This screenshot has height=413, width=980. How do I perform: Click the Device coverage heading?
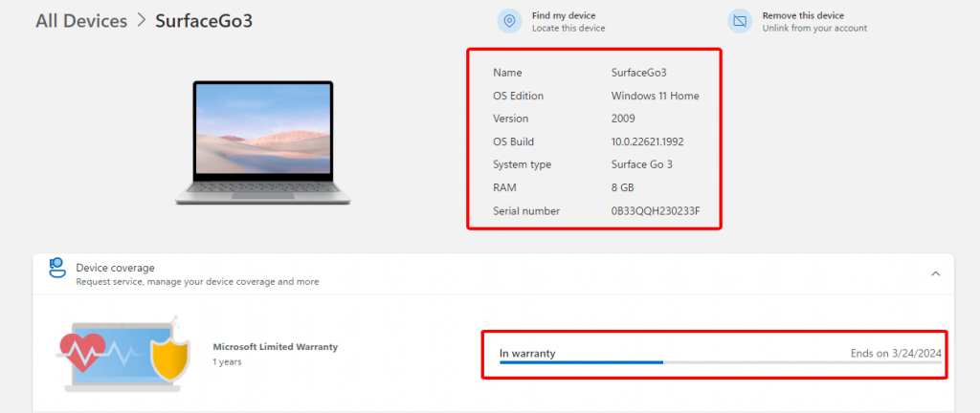pyautogui.click(x=115, y=268)
